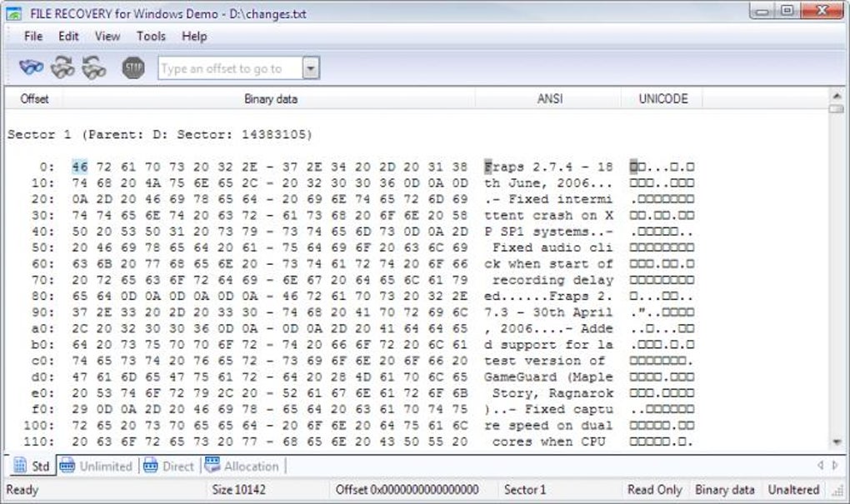Click 'Size 10142' in status bar
Viewport: 850px width, 504px height.
tap(238, 490)
